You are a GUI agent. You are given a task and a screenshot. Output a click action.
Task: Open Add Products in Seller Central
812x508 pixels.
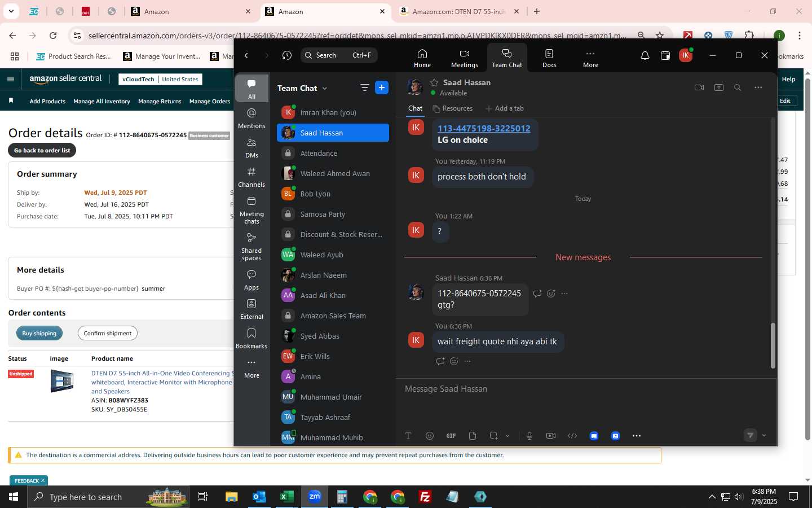click(47, 101)
